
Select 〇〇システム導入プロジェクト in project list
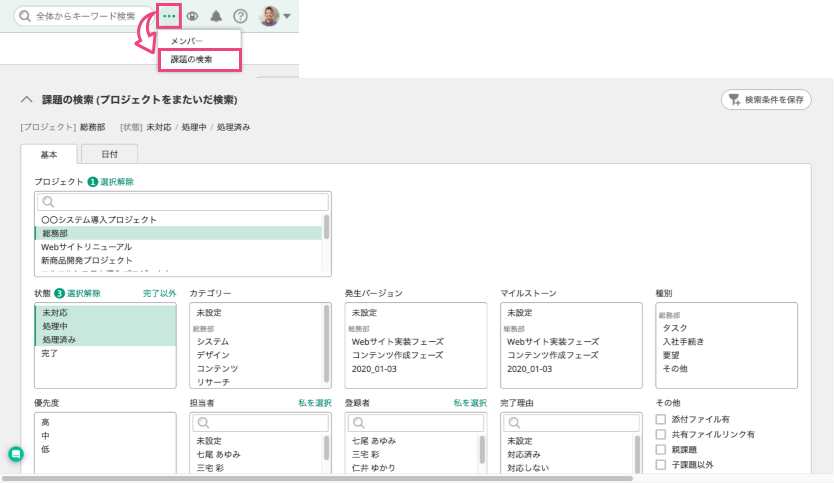point(179,220)
